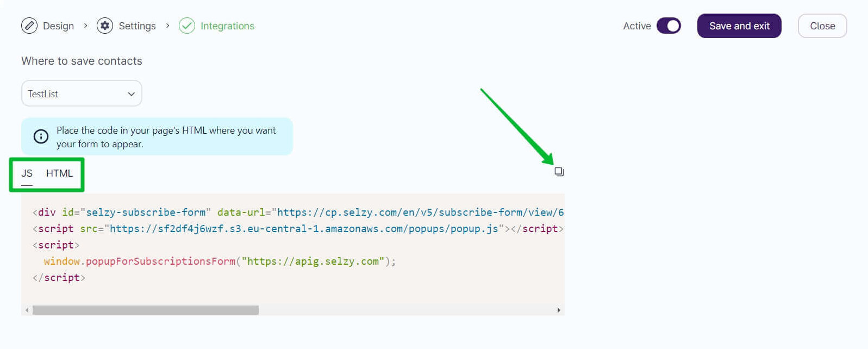Click the info icon in the hint box
The image size is (868, 349).
coord(41,136)
